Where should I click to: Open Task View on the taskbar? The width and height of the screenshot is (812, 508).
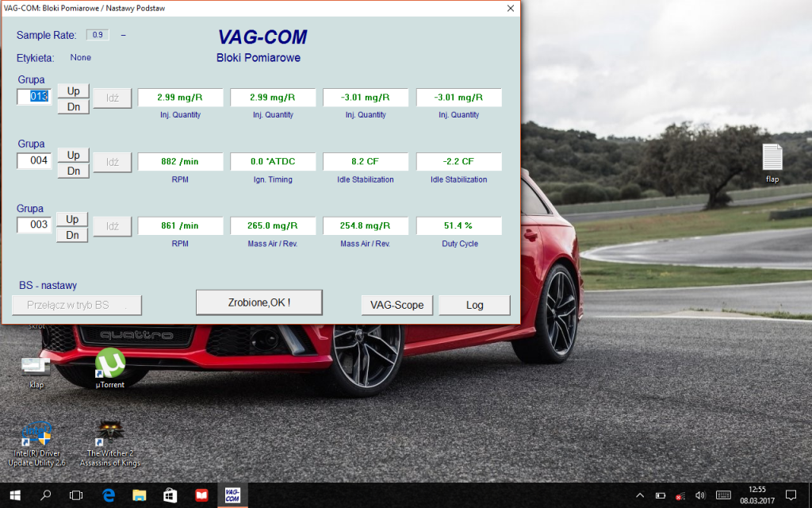click(x=76, y=495)
